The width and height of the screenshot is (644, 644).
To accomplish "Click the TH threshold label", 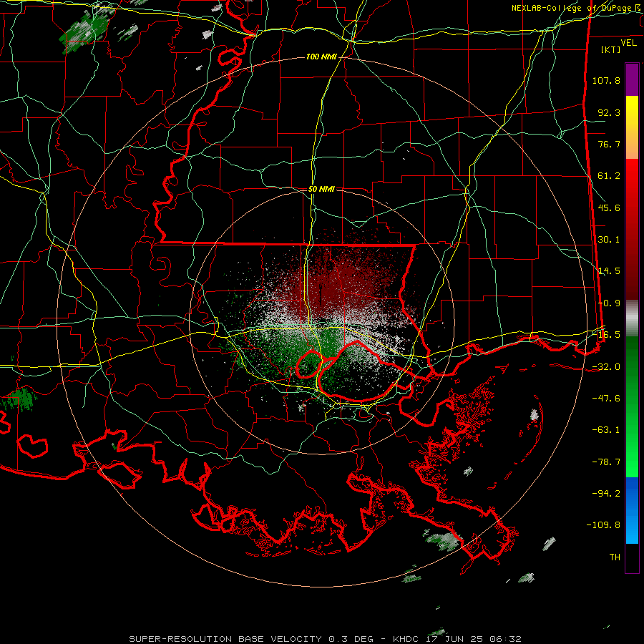I will pyautogui.click(x=615, y=557).
